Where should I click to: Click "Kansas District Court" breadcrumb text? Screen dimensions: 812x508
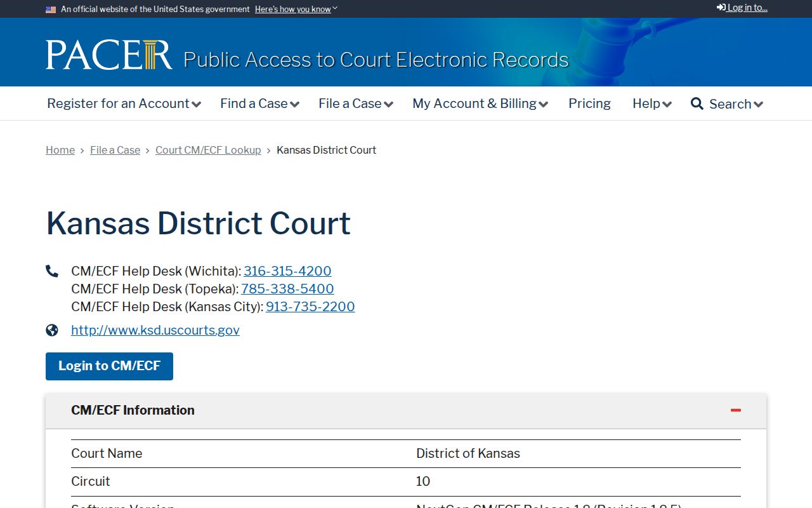tap(326, 150)
